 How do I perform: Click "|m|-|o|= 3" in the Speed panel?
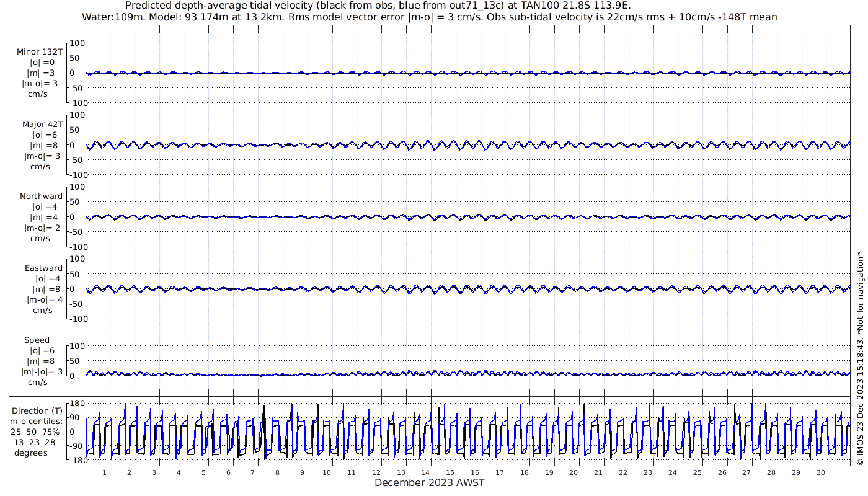coord(43,371)
